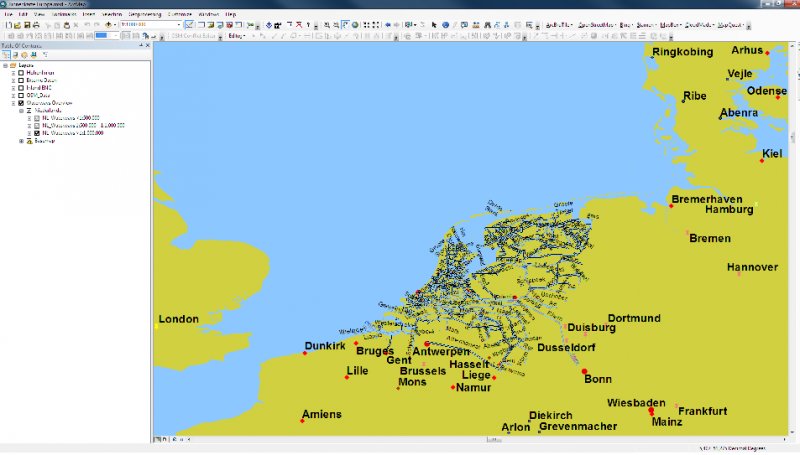Screen dimensions: 800x455
Task: Click the London city marker on map
Action: coord(157,327)
